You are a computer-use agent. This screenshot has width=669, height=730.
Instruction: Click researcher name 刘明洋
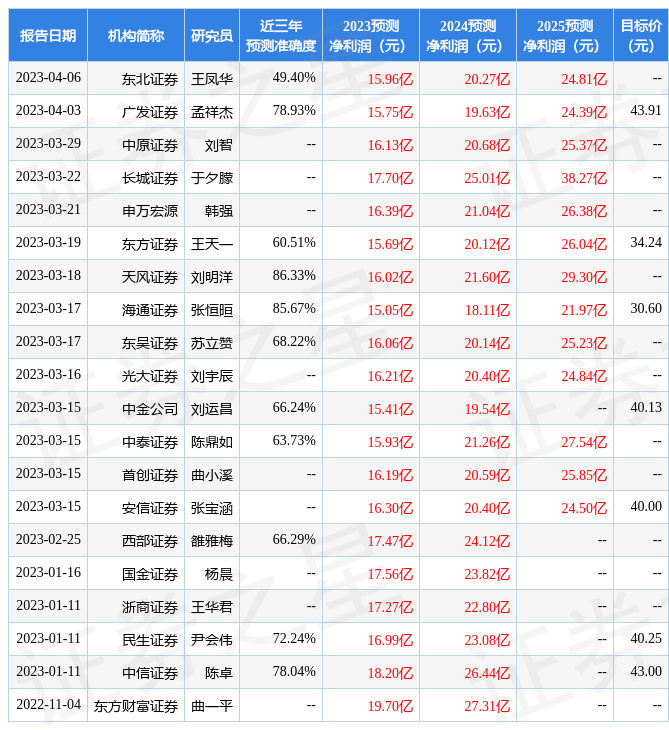coord(212,277)
